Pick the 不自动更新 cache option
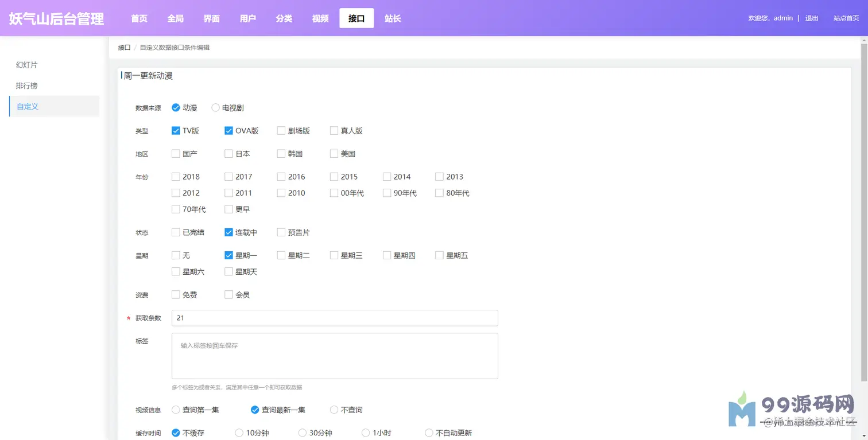The image size is (868, 440). point(429,433)
